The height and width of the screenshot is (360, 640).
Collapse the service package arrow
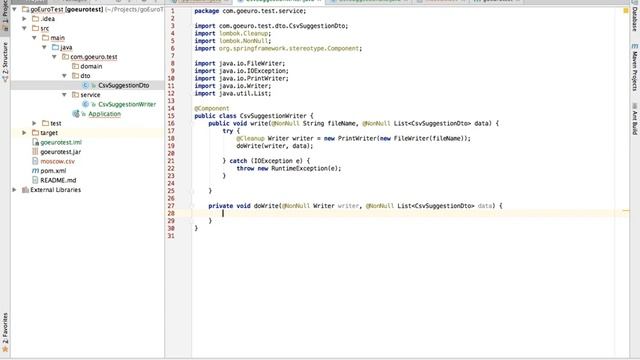pyautogui.click(x=64, y=95)
